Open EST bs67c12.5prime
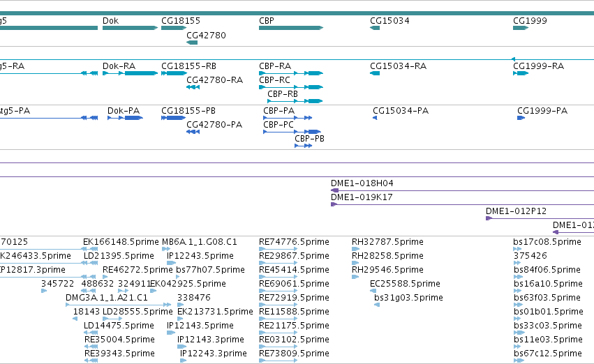Image resolution: width=594 pixels, height=364 pixels. (x=548, y=354)
